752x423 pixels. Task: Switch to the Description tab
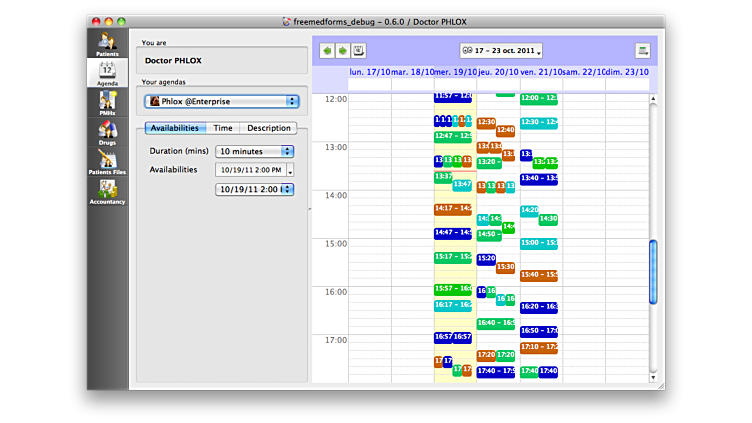click(268, 128)
